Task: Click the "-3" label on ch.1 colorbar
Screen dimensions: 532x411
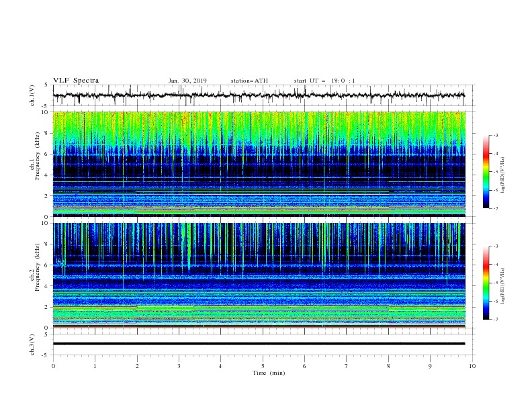Action: pyautogui.click(x=495, y=135)
